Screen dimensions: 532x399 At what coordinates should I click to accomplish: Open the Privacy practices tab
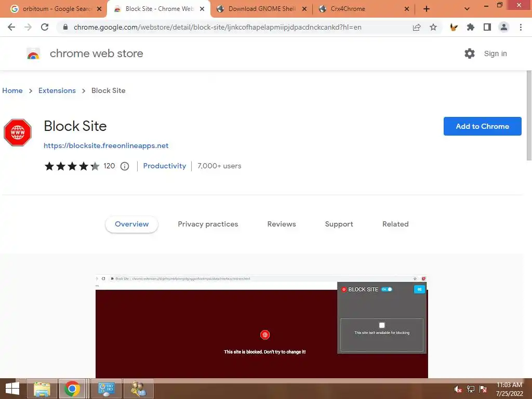(208, 224)
